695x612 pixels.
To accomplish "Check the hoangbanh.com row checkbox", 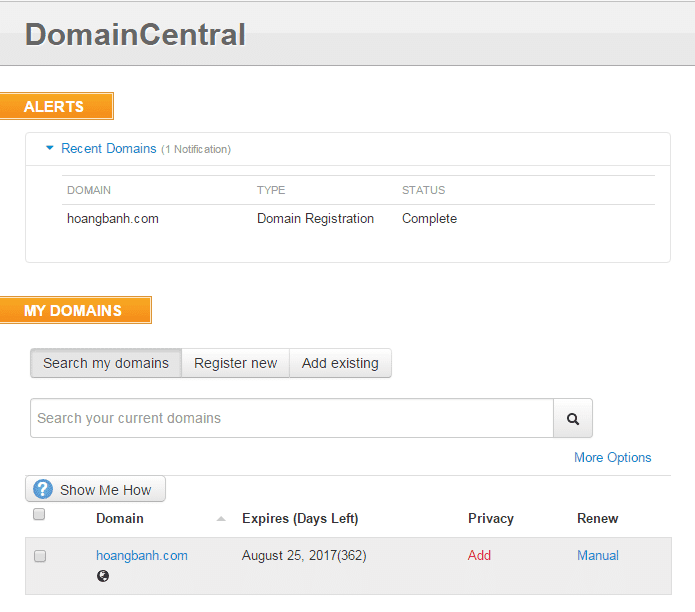I will [40, 556].
